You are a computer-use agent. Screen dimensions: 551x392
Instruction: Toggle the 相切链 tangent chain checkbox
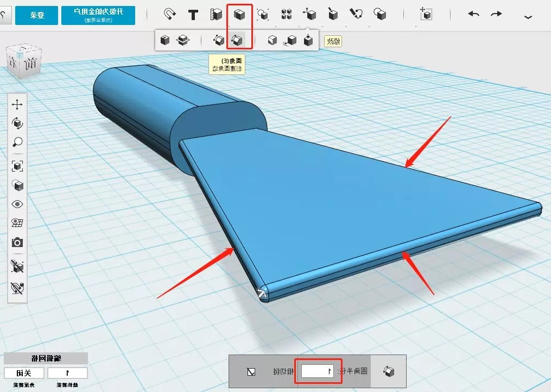(x=251, y=371)
